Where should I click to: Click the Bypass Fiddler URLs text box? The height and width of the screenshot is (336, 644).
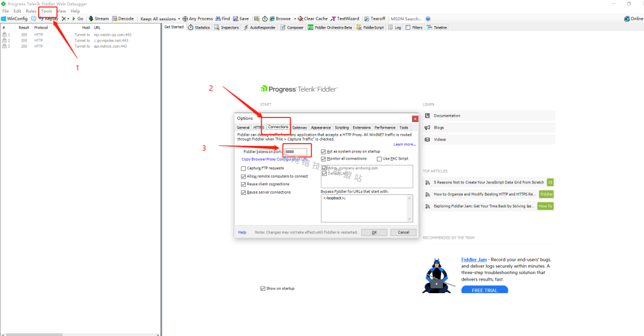coord(367,209)
